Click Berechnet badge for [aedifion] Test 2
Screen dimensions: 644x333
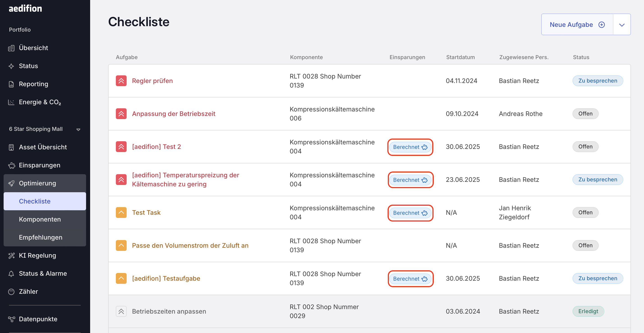tap(410, 147)
